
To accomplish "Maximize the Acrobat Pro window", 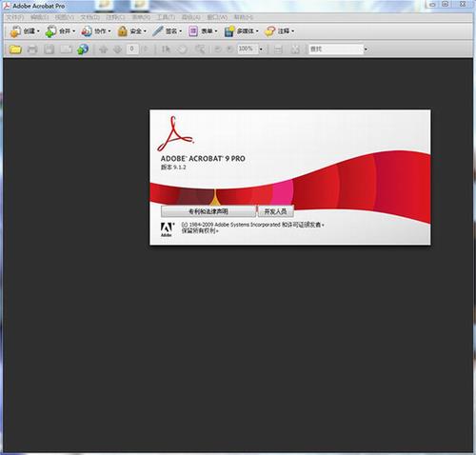I will 446,5.
